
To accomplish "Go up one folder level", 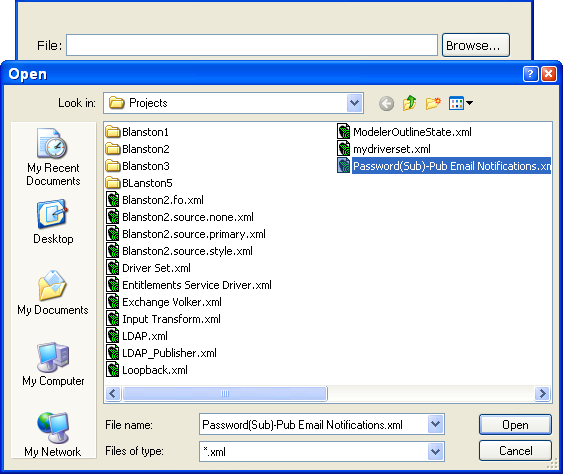I will click(409, 103).
